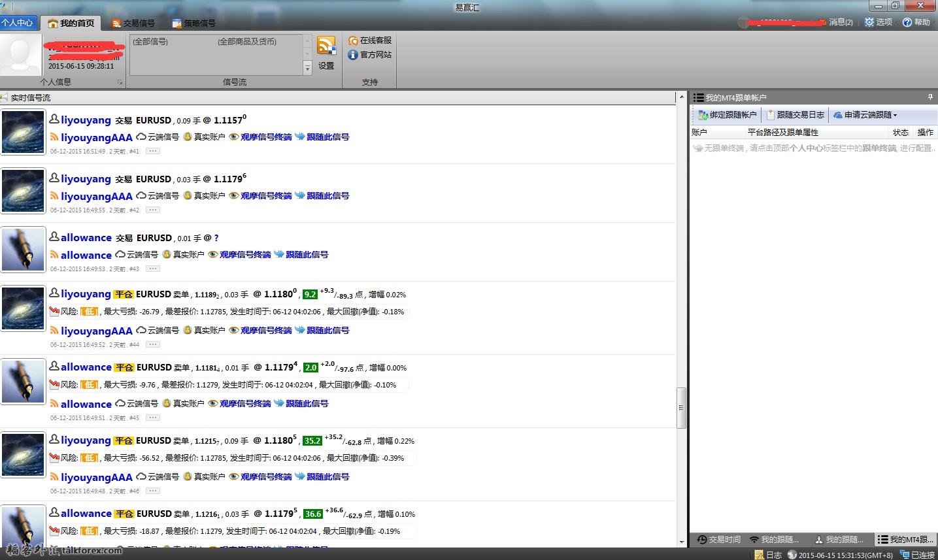Expand more options for signal #41
The height and width of the screenshot is (560, 938).
[152, 151]
